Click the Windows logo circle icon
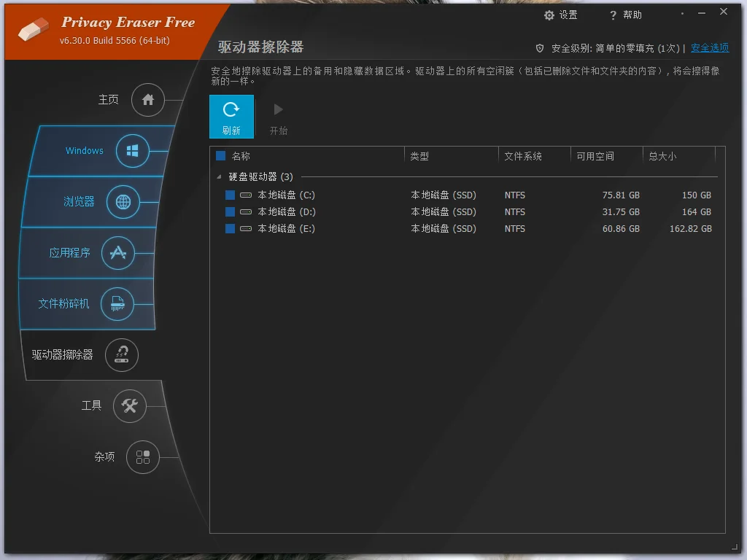Viewport: 747px width, 560px height. click(x=133, y=151)
